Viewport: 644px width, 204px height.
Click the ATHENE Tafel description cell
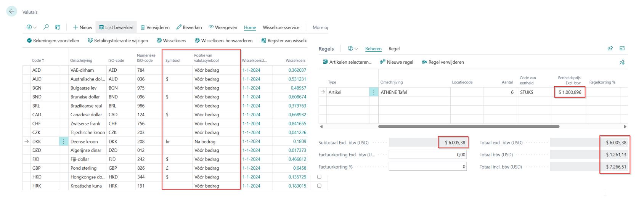(414, 92)
